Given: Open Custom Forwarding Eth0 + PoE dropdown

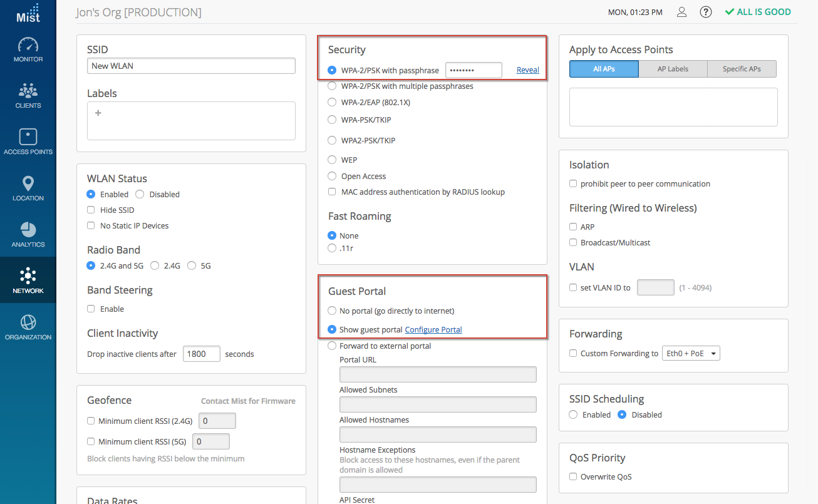Looking at the screenshot, I should click(x=691, y=354).
